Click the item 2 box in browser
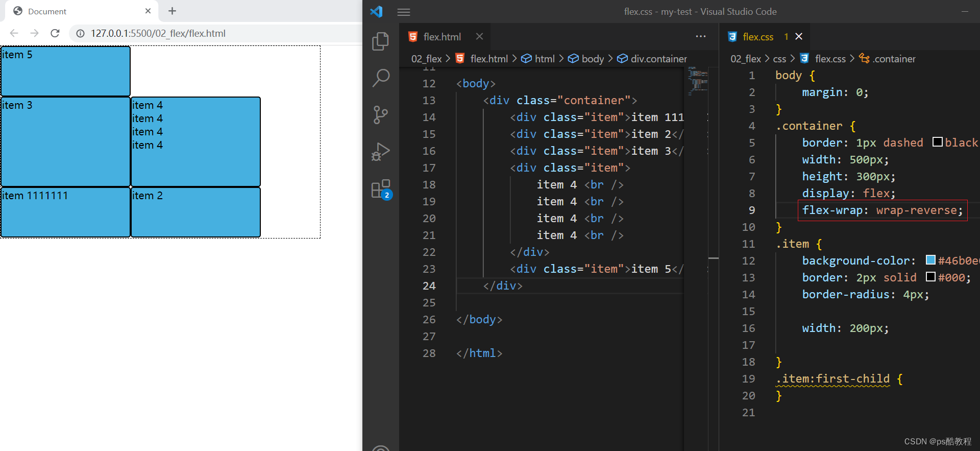This screenshot has width=980, height=451. pyautogui.click(x=195, y=212)
